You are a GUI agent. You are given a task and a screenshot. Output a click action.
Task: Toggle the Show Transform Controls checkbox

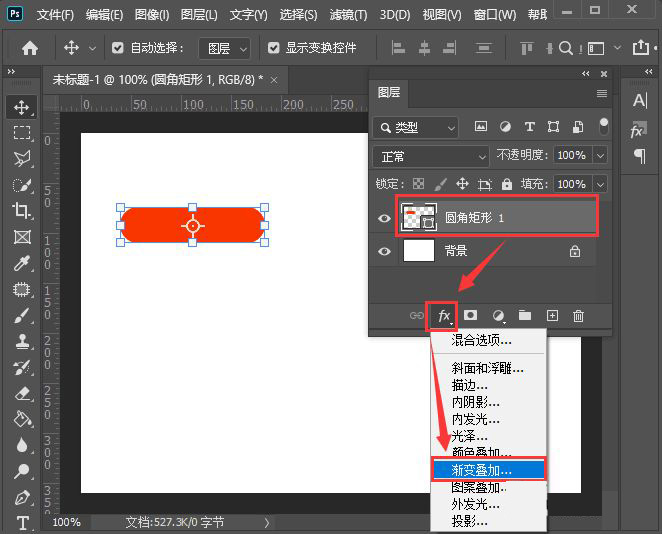point(274,48)
